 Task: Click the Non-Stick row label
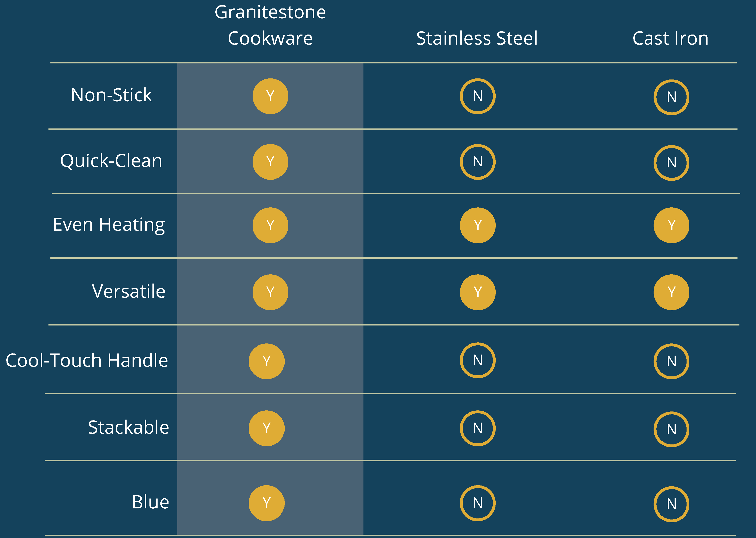pyautogui.click(x=111, y=95)
